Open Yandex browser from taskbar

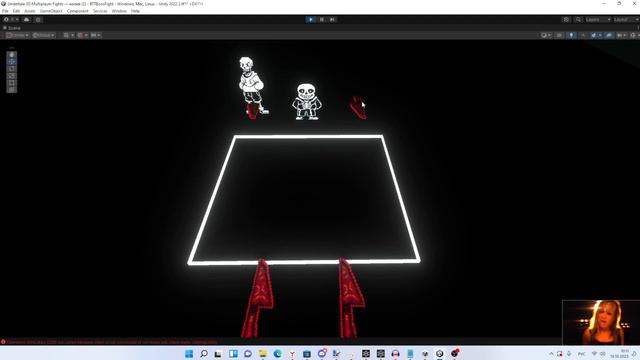(292, 353)
